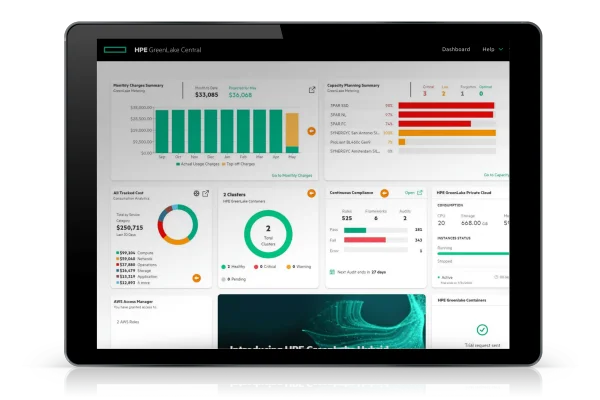Click the 3PAR FC row label
Viewport: 600px width, 400px height.
[338, 124]
